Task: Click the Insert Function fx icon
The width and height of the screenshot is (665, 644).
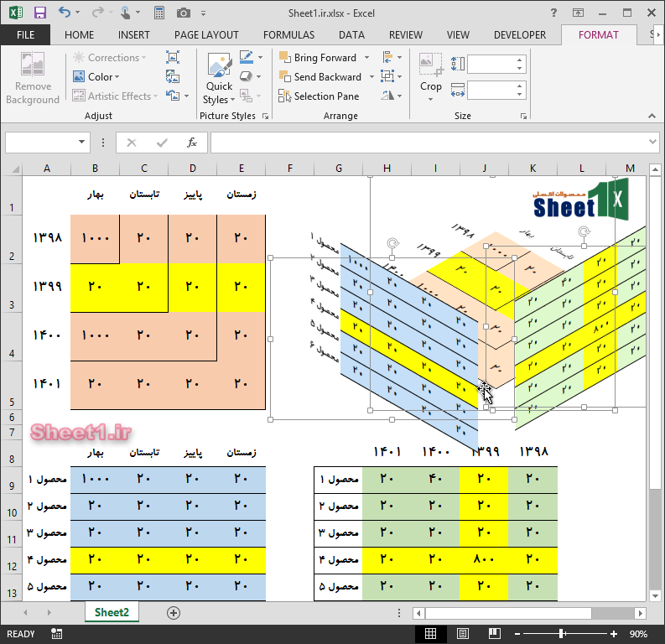Action: pyautogui.click(x=192, y=143)
